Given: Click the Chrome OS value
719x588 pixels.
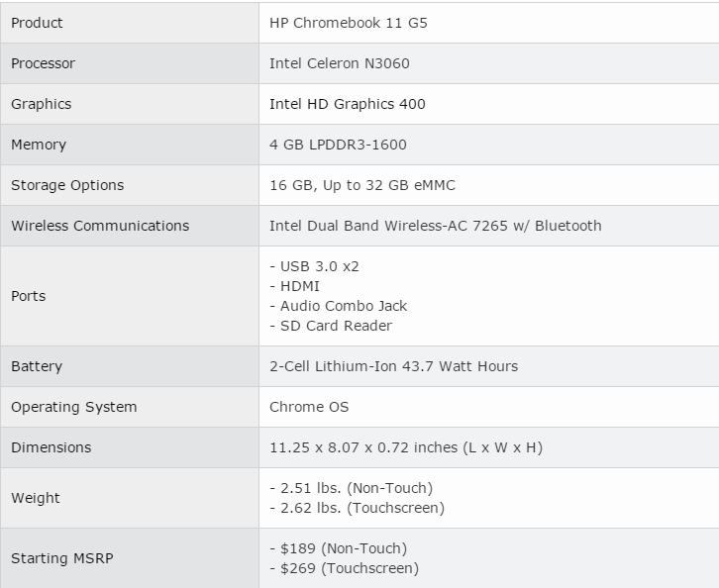Looking at the screenshot, I should point(309,407).
